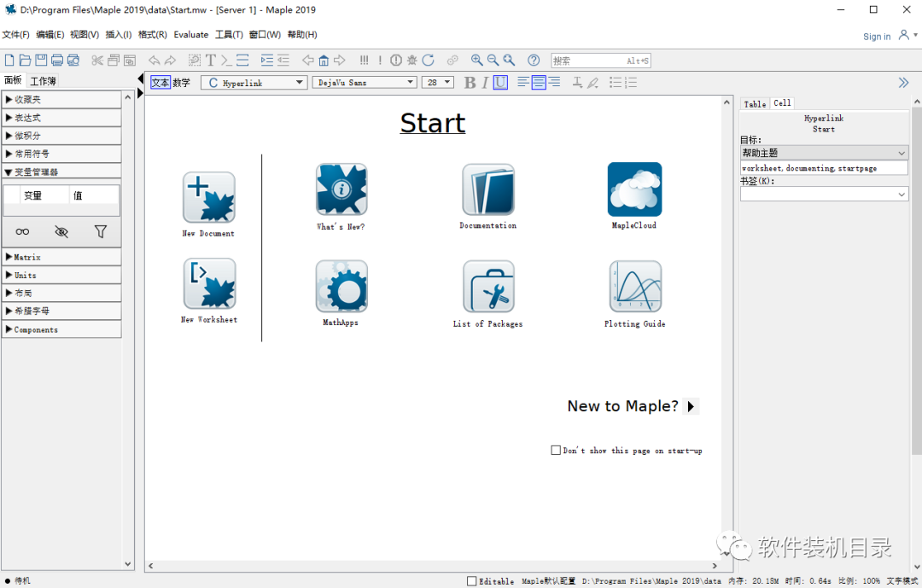This screenshot has height=588, width=922.
Task: Open the 帮助主题 target dropdown
Action: (824, 153)
